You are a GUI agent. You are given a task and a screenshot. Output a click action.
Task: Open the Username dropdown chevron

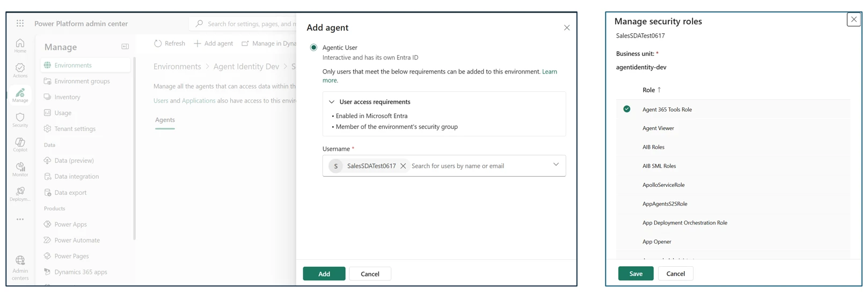[556, 165]
